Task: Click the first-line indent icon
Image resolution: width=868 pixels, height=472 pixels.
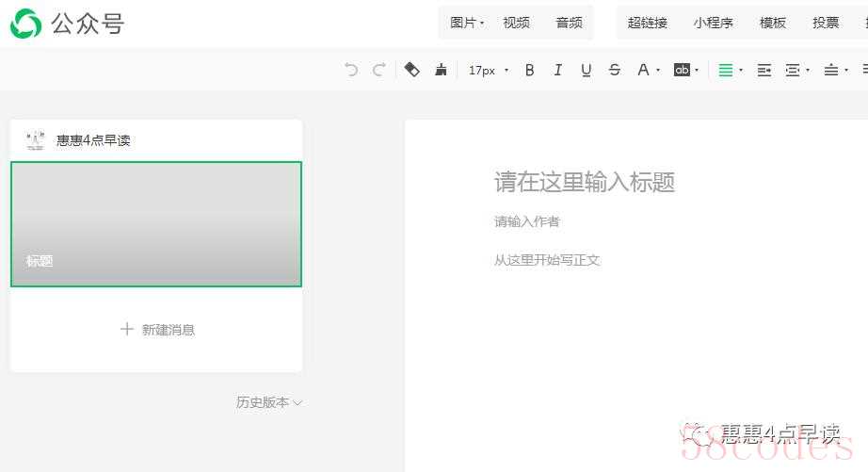Action: click(x=764, y=70)
